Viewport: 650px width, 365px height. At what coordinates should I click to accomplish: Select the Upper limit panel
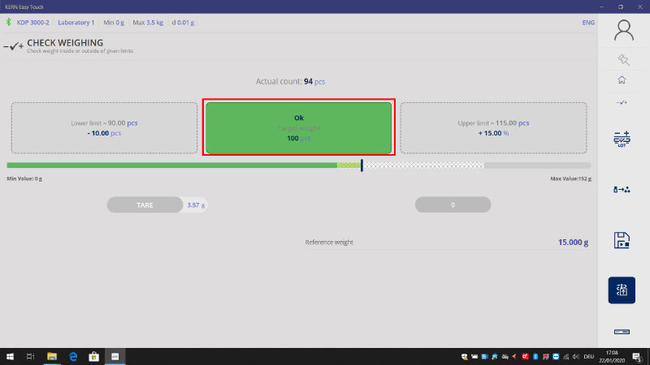click(493, 128)
